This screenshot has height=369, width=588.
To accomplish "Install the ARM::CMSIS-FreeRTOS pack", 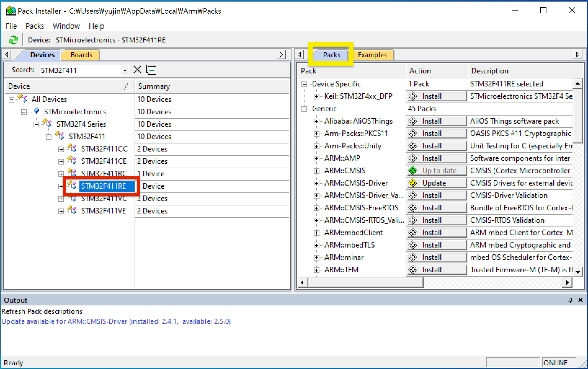I will click(x=436, y=208).
